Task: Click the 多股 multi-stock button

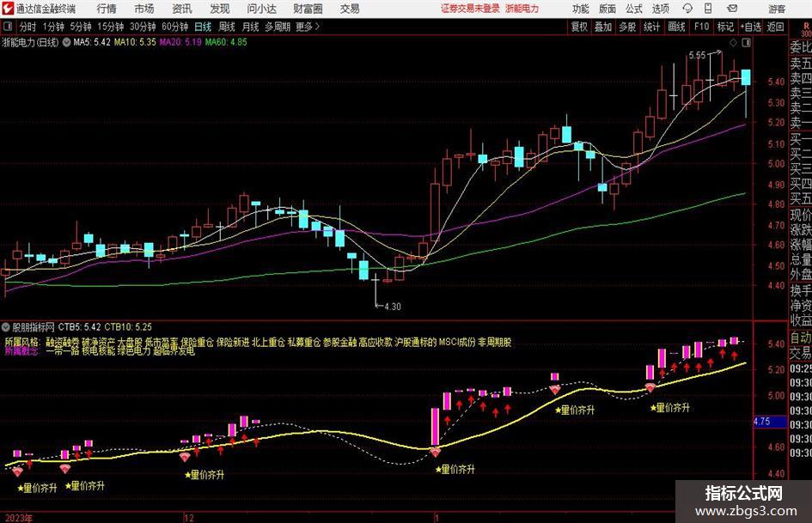Action: coord(627,27)
